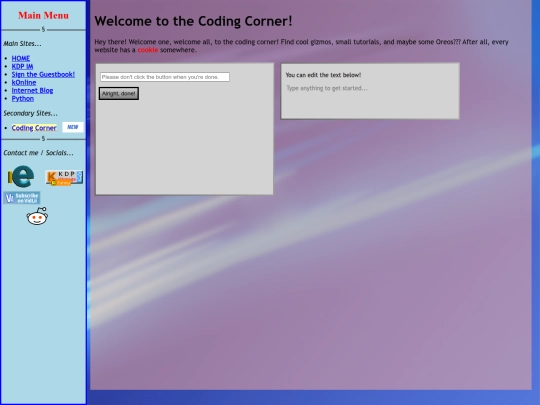Click the NEW badge beside Coding Corner
Screen dimensions: 540x405
click(x=73, y=127)
